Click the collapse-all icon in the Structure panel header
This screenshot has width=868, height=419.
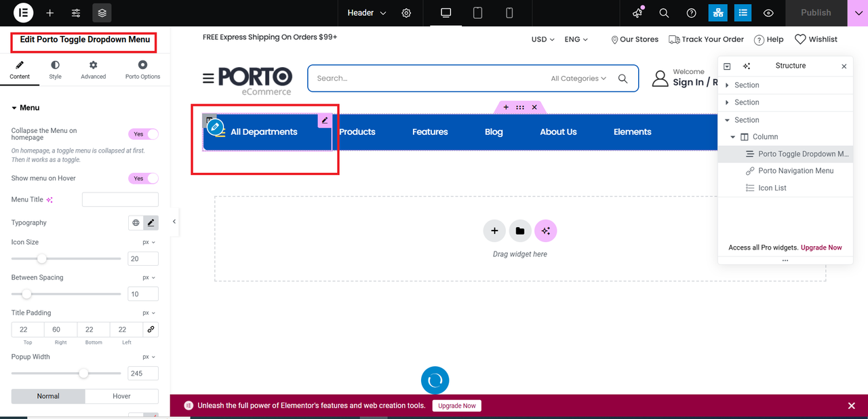[x=727, y=66]
